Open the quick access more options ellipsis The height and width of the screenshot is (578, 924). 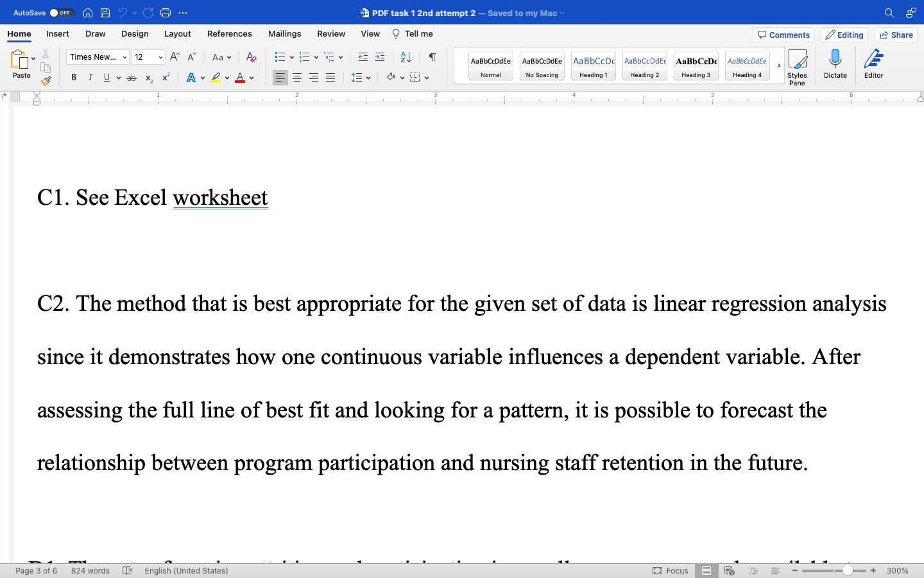(183, 13)
